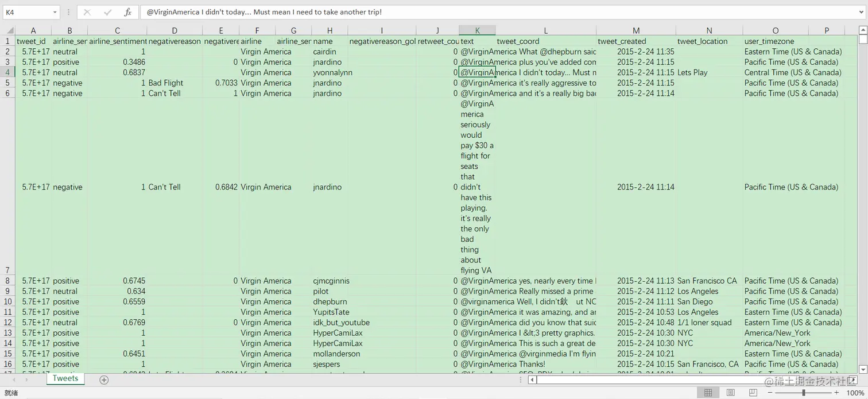Select the Central Time (US & Canada) cell
Screen dimensions: 868x399
(x=776, y=72)
